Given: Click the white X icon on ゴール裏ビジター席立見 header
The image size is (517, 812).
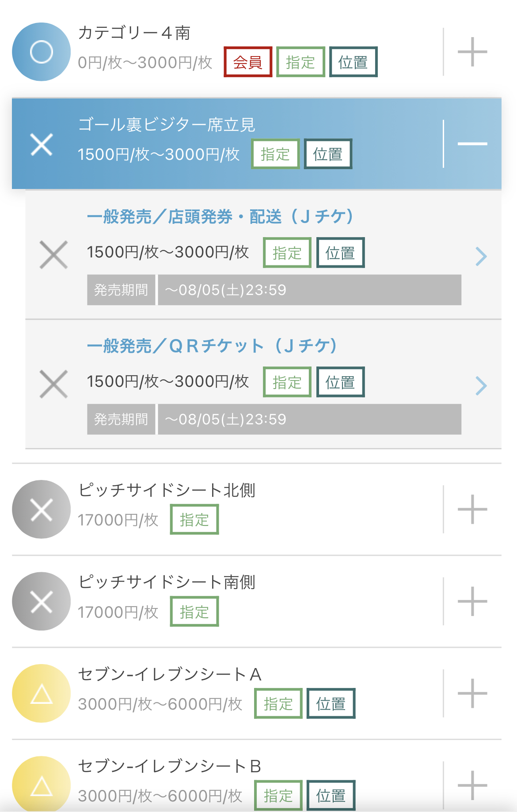Looking at the screenshot, I should (42, 144).
